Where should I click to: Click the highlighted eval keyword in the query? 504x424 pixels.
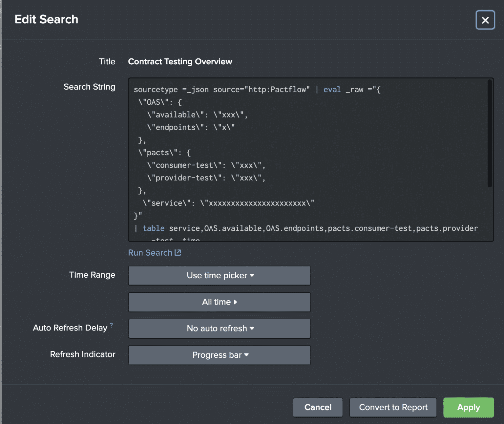[x=332, y=89]
